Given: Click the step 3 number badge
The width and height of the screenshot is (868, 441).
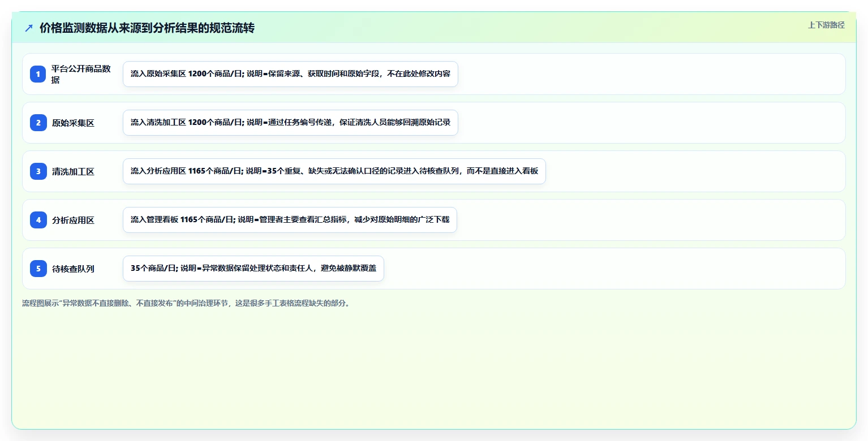Looking at the screenshot, I should tap(38, 171).
